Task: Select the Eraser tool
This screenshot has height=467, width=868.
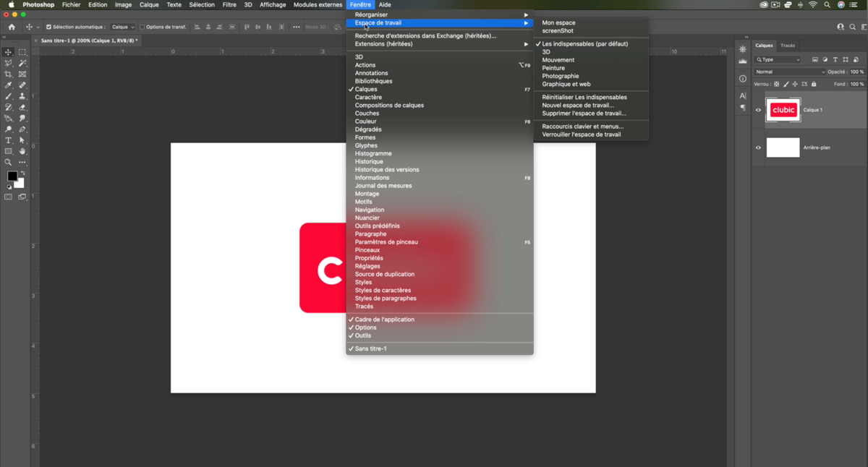Action: pyautogui.click(x=22, y=107)
